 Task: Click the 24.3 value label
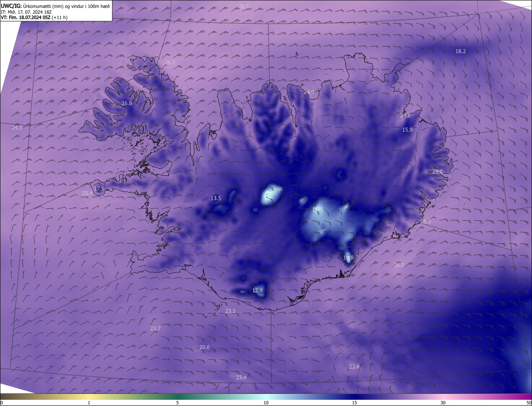coord(17,127)
